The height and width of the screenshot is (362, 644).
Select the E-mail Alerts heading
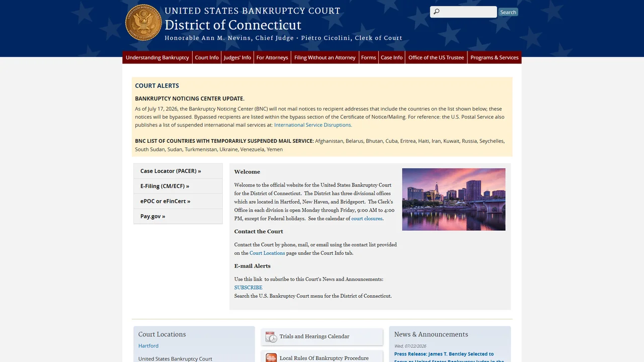pos(252,266)
